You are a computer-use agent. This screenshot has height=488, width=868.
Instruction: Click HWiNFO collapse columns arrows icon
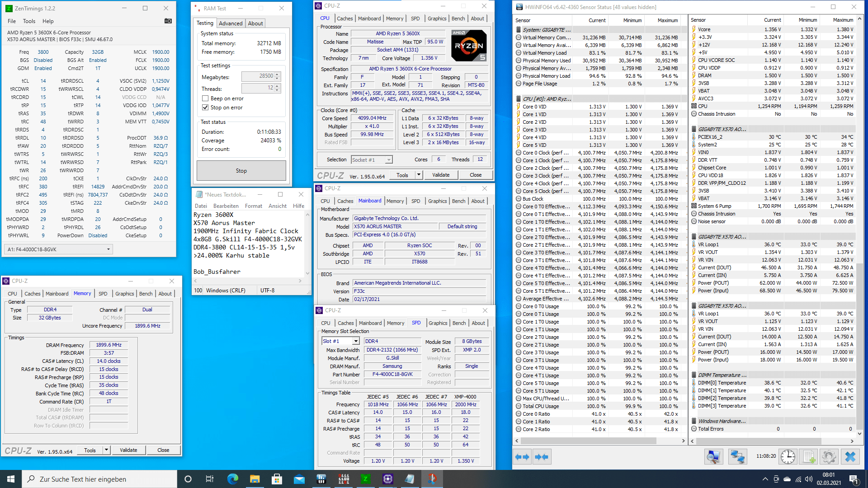point(541,457)
